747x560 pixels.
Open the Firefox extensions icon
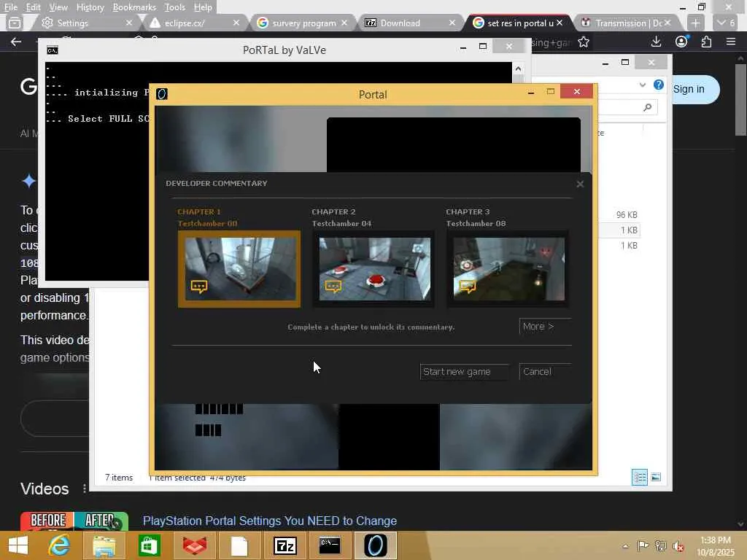point(706,42)
